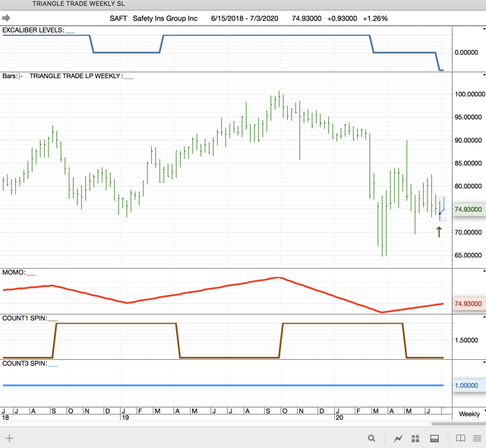Open the lines list icon at bottom right
Image resolution: width=486 pixels, height=448 pixels.
click(x=477, y=438)
